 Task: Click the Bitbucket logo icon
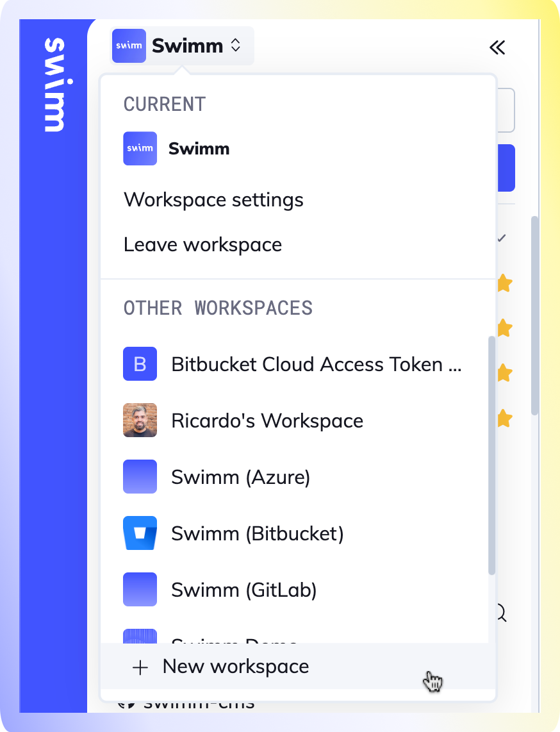tap(140, 533)
